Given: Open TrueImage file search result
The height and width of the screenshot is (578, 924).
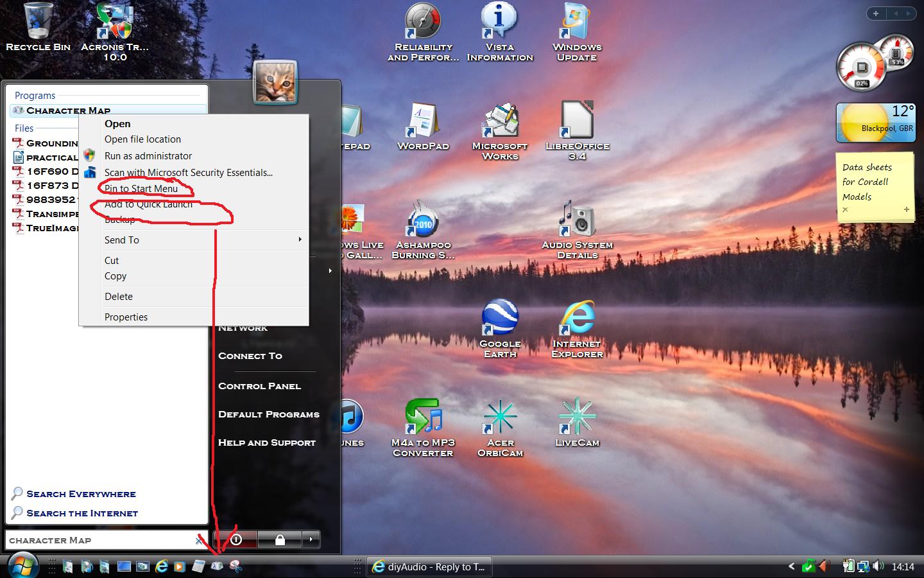Looking at the screenshot, I should 46,228.
